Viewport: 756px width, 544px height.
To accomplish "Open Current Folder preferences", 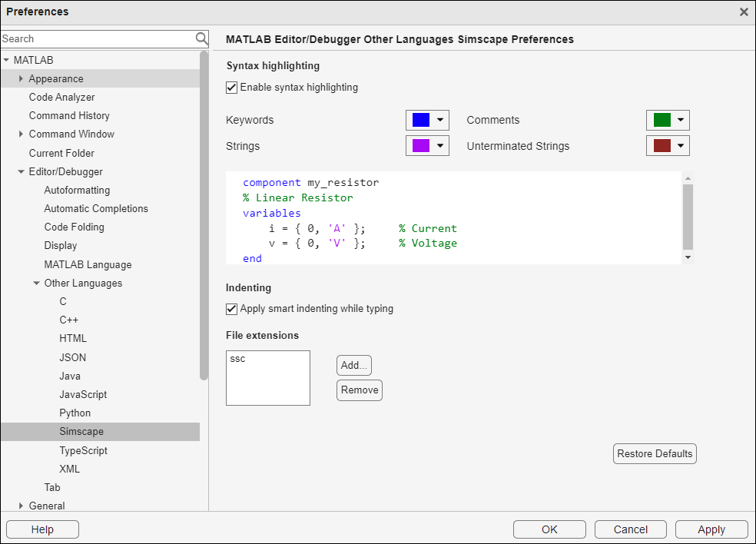I will (x=61, y=153).
